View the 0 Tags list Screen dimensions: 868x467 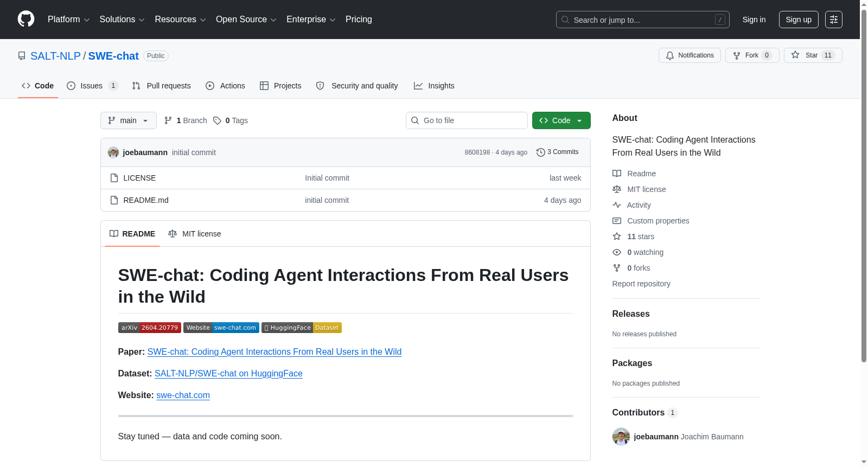click(x=231, y=120)
